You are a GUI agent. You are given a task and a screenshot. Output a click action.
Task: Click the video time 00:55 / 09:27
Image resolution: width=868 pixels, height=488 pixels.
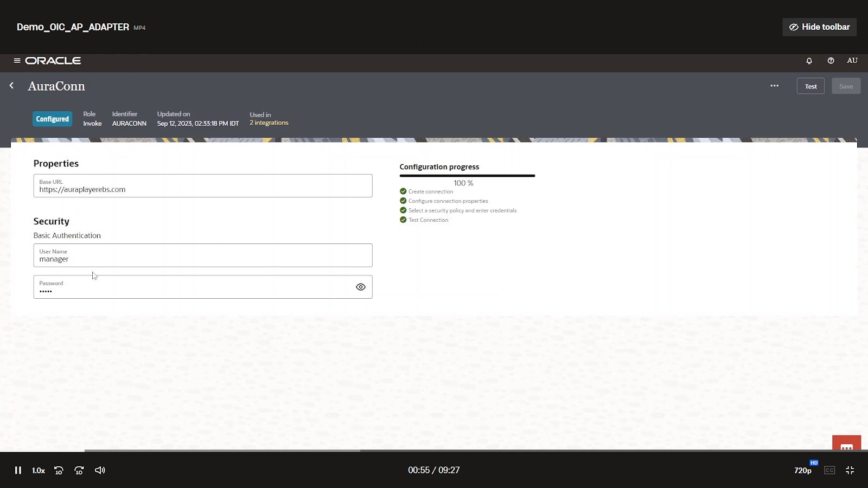pos(434,470)
